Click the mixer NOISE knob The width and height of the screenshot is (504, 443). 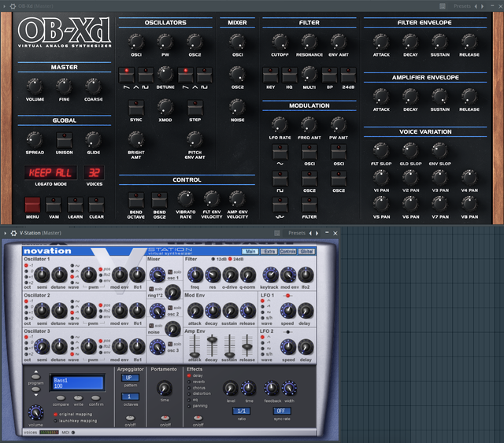237,107
